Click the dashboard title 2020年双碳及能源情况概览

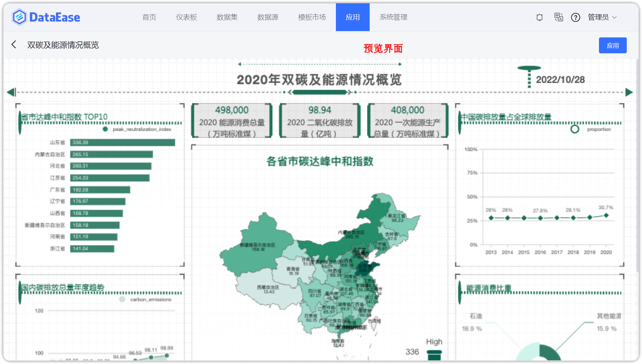pyautogui.click(x=319, y=80)
